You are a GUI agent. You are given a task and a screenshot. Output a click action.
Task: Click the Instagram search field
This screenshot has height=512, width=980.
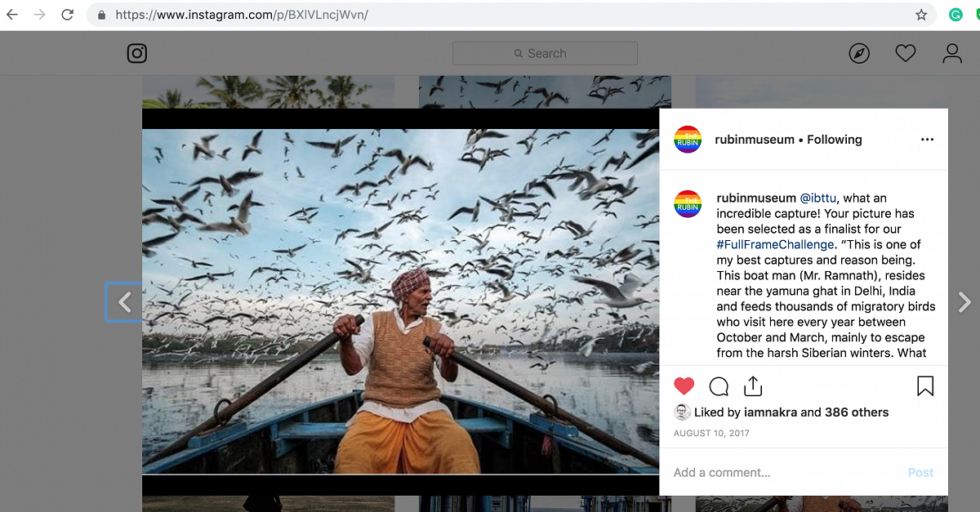pyautogui.click(x=545, y=53)
